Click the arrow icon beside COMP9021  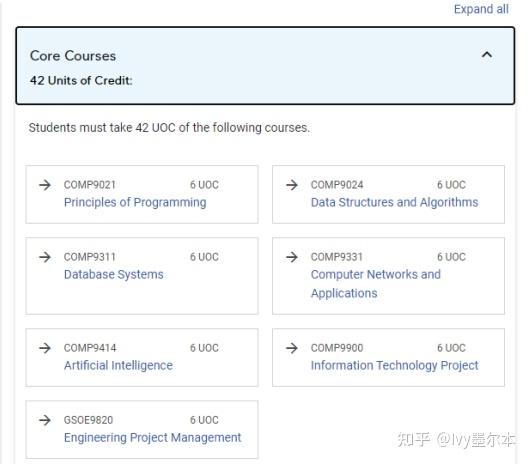(x=45, y=185)
